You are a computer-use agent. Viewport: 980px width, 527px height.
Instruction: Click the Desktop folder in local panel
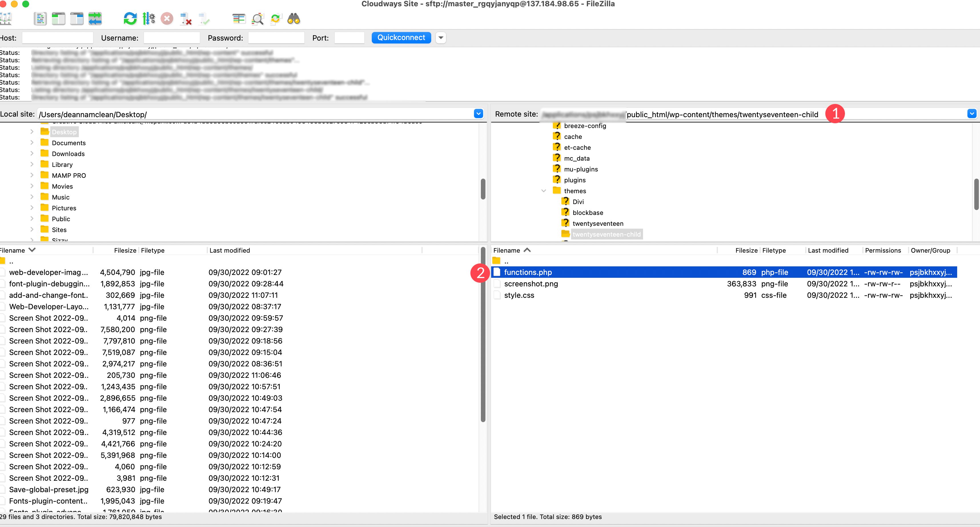63,132
